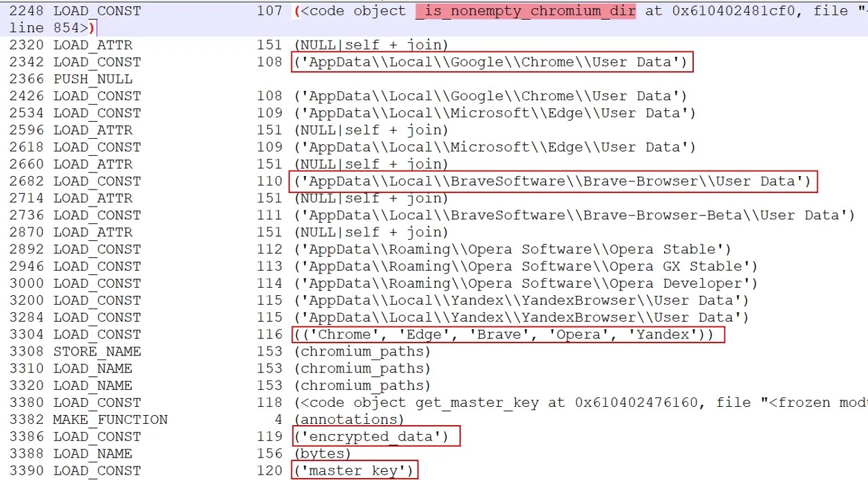
Task: Click the LOAD_CONST opcode at offset 3390
Action: coord(98,471)
